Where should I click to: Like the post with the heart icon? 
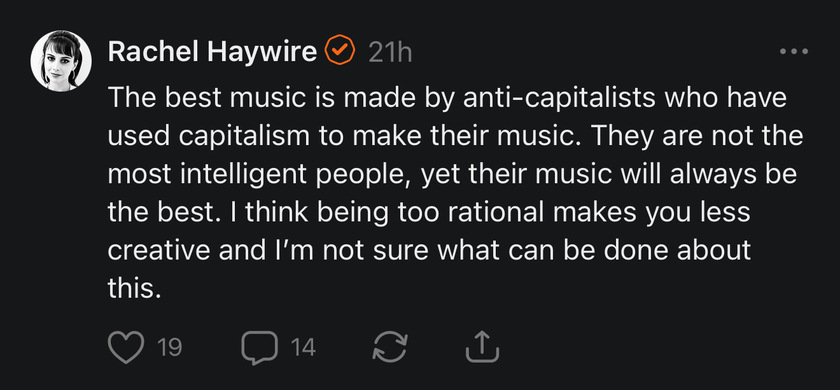[x=126, y=347]
